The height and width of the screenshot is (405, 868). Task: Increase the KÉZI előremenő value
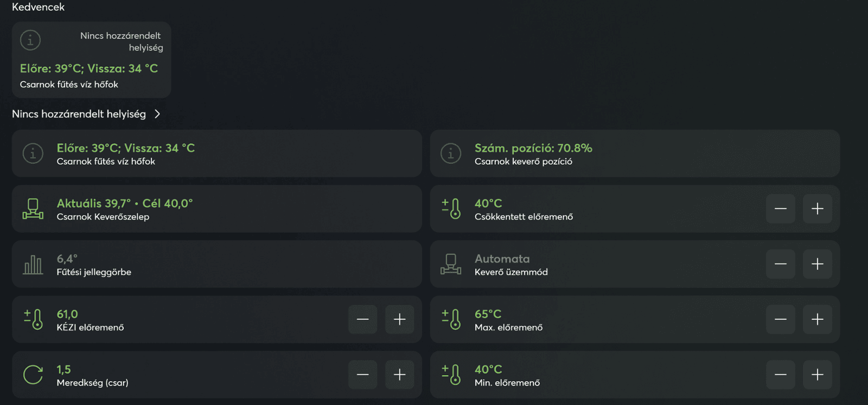tap(399, 319)
